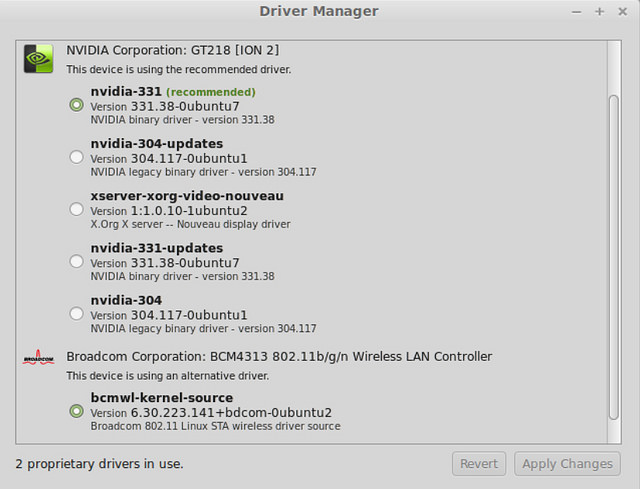Screen dimensions: 640x489
Task: Click the Broadcom logo icon
Action: 38,357
